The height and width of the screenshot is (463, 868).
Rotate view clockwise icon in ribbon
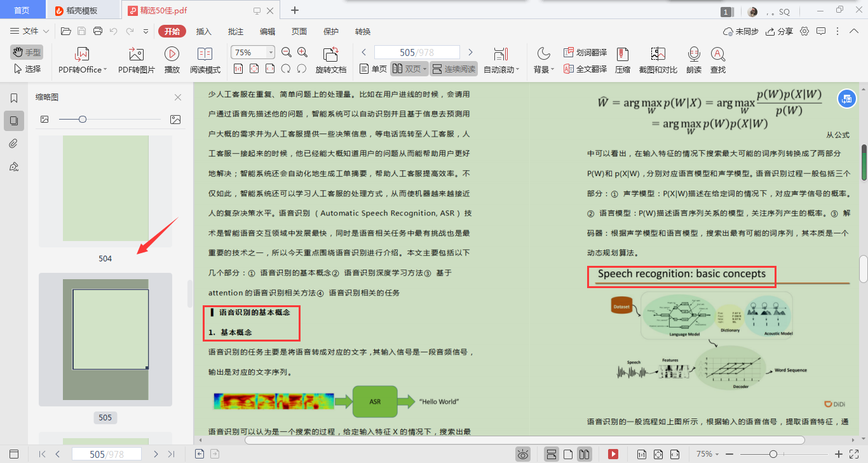(x=302, y=69)
